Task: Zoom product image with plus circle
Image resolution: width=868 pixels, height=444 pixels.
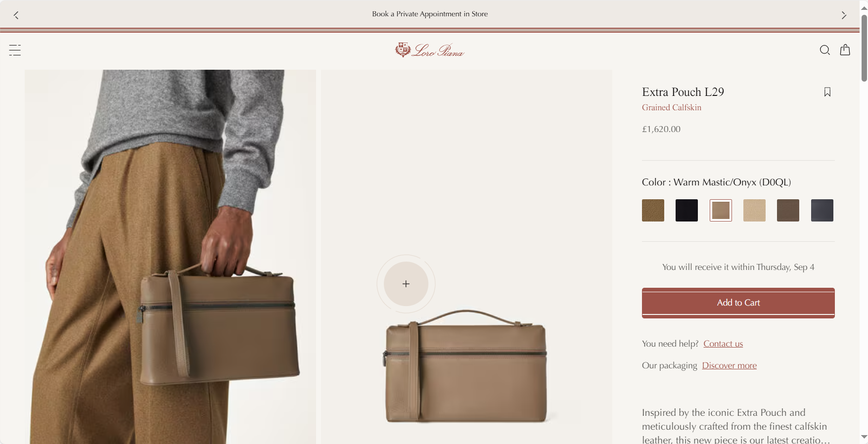Action: [x=406, y=284]
